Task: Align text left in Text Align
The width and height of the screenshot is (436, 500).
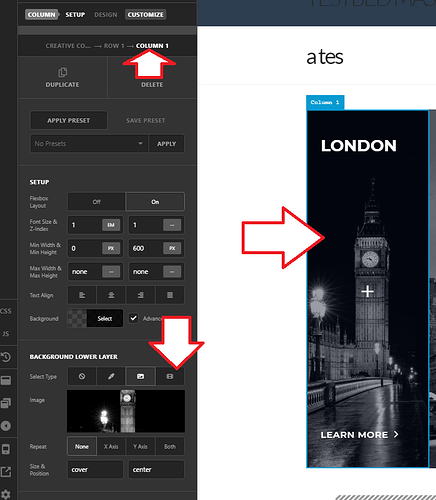Action: [82, 295]
